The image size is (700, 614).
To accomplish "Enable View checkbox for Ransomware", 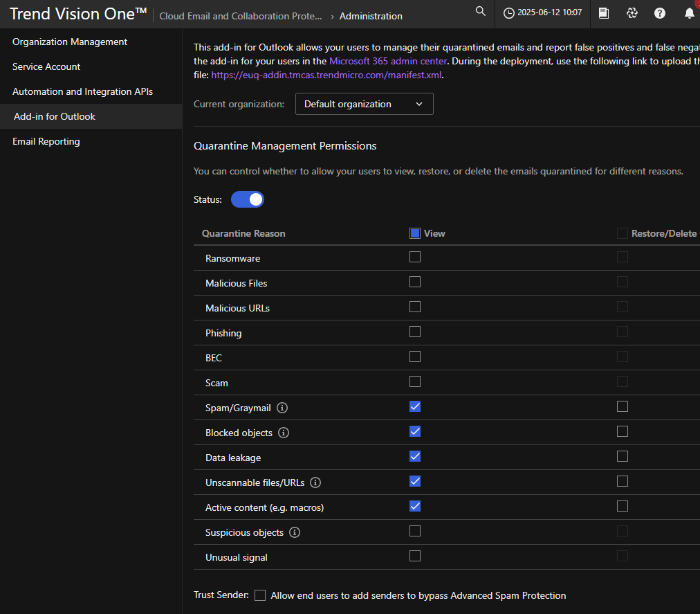I will [x=415, y=257].
